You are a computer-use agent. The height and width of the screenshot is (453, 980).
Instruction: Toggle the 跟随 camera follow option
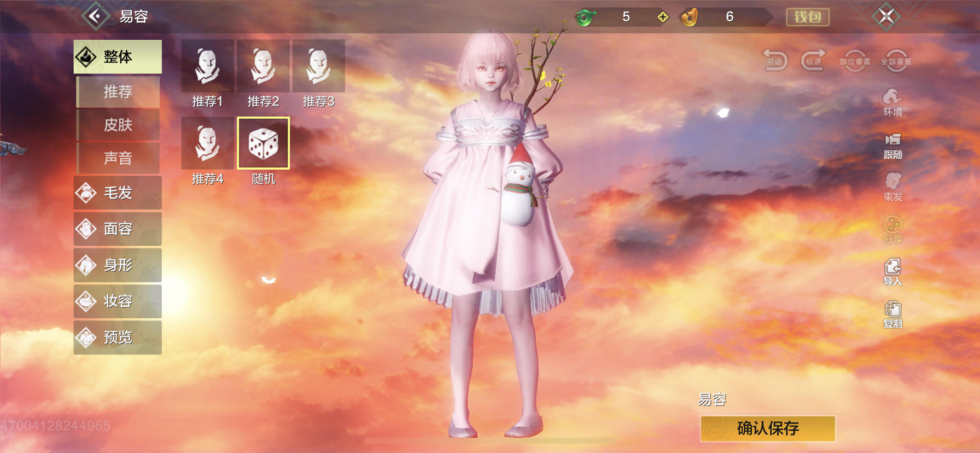pos(892,146)
